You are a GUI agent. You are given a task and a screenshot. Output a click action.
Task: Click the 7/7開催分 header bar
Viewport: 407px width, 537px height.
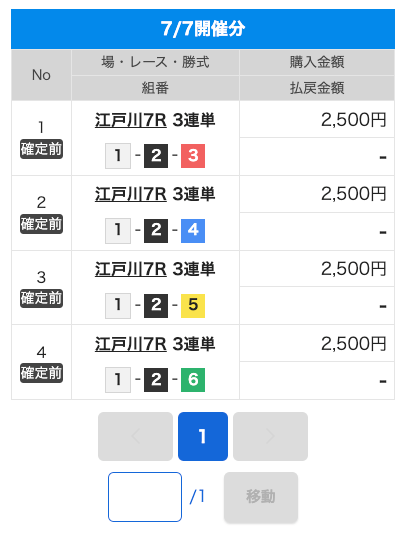click(x=203, y=29)
